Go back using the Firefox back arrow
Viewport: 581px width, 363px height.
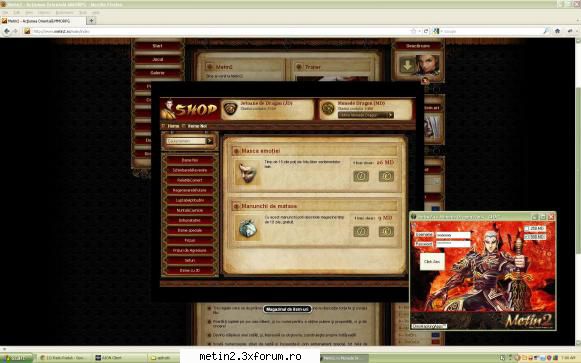click(x=7, y=31)
